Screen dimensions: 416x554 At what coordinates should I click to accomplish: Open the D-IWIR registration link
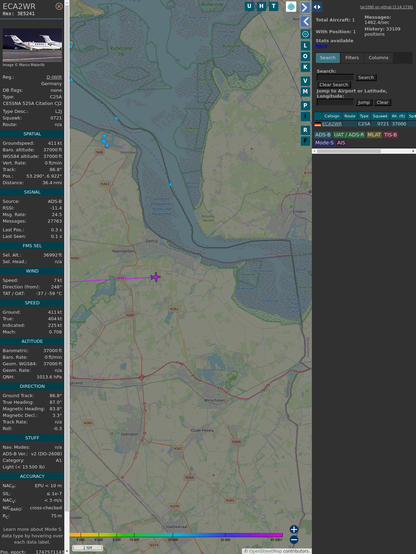pyautogui.click(x=54, y=77)
